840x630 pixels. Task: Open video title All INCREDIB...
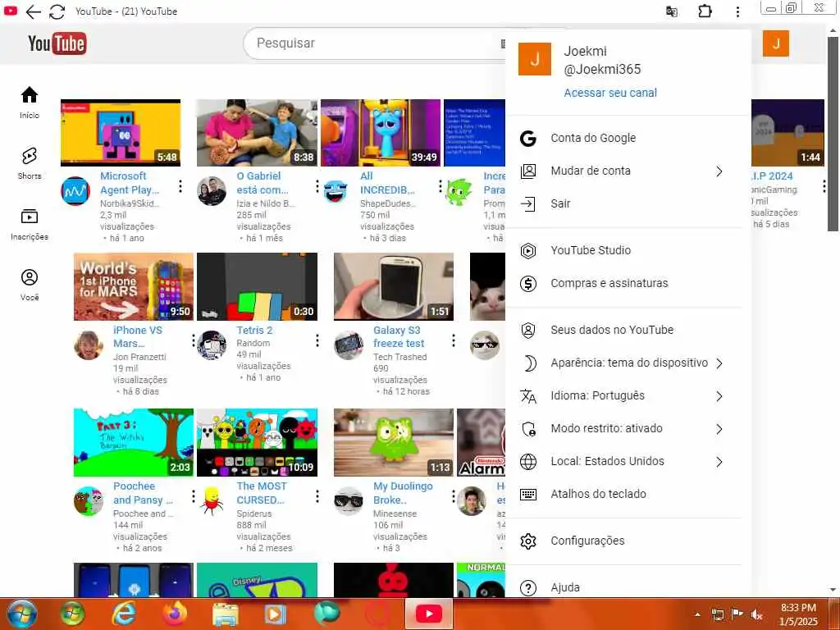(387, 183)
